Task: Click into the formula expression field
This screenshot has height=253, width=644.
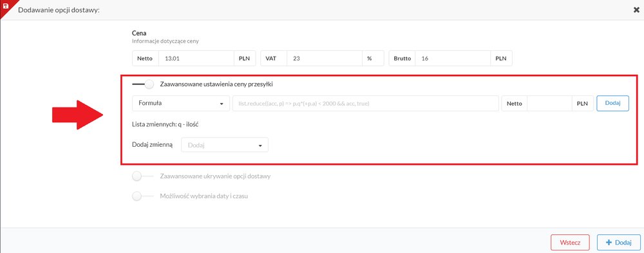Action: click(x=366, y=104)
